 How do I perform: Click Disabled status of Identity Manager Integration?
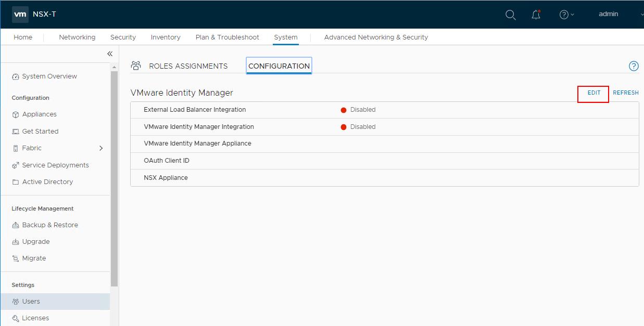(x=363, y=127)
